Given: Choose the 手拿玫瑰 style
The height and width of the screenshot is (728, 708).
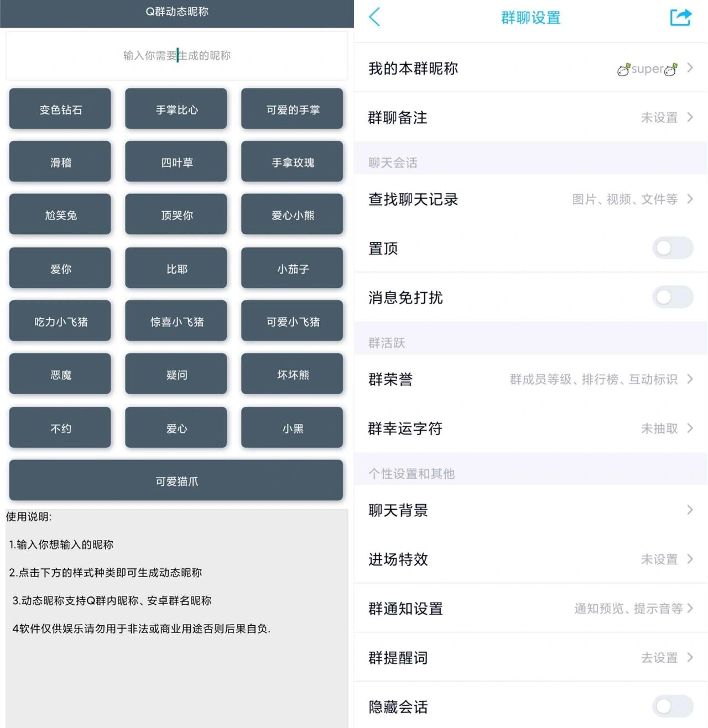Looking at the screenshot, I should click(293, 162).
